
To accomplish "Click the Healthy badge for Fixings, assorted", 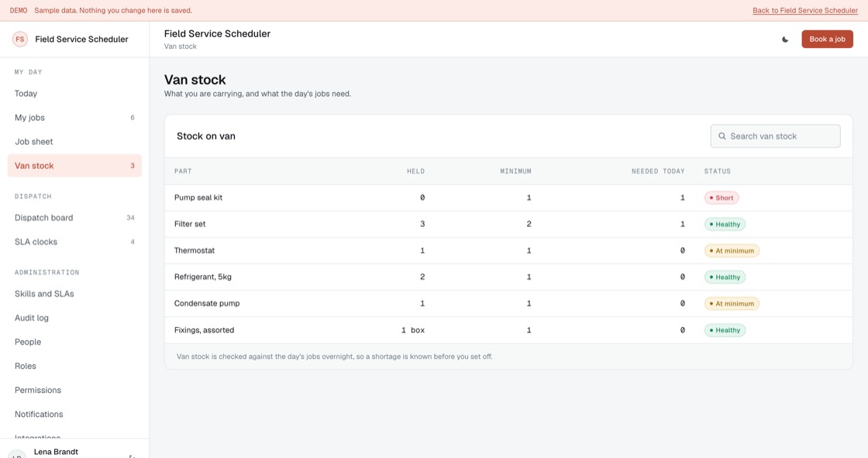I will point(725,330).
